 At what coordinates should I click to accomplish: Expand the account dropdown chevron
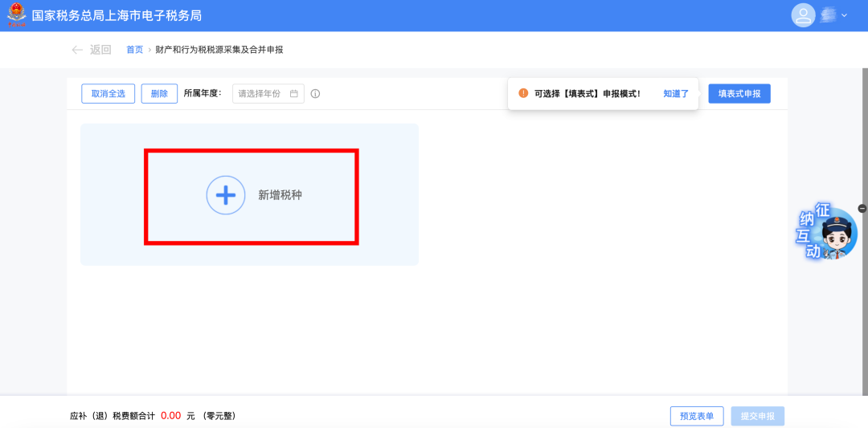pyautogui.click(x=844, y=15)
